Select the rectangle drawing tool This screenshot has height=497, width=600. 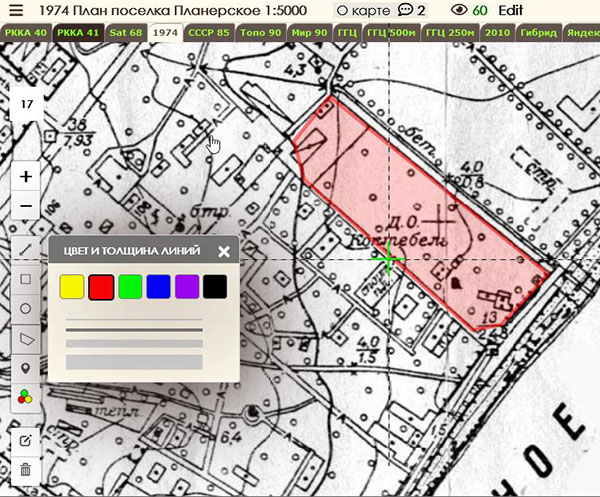26,279
